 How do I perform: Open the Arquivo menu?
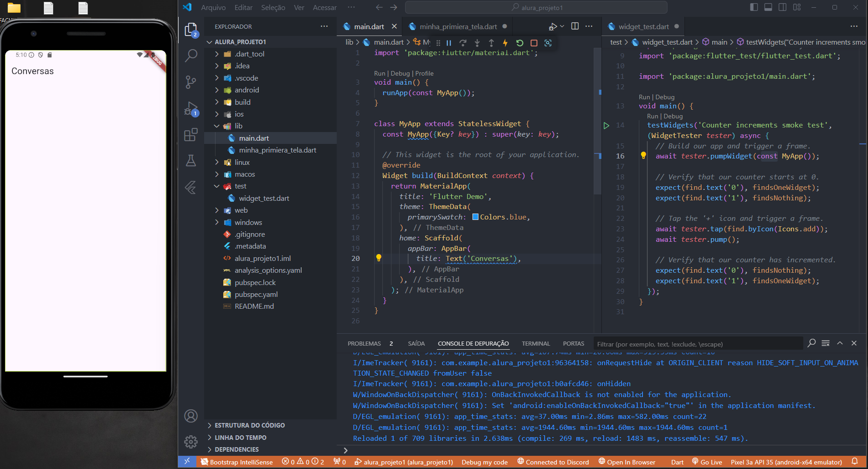pyautogui.click(x=213, y=7)
